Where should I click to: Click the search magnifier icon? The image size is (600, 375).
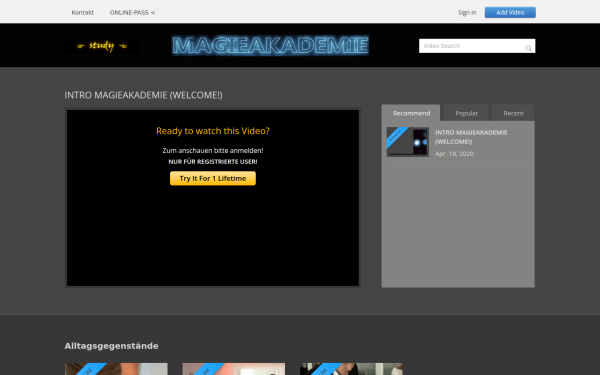click(528, 48)
